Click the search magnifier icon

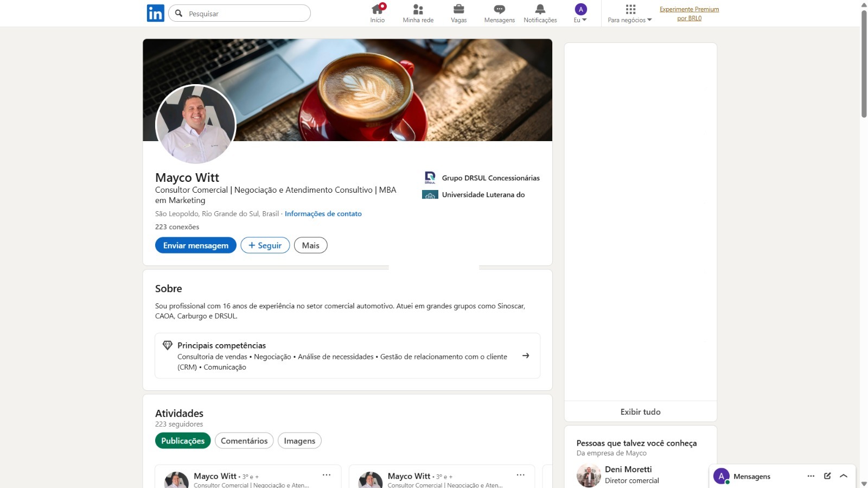[x=178, y=14]
